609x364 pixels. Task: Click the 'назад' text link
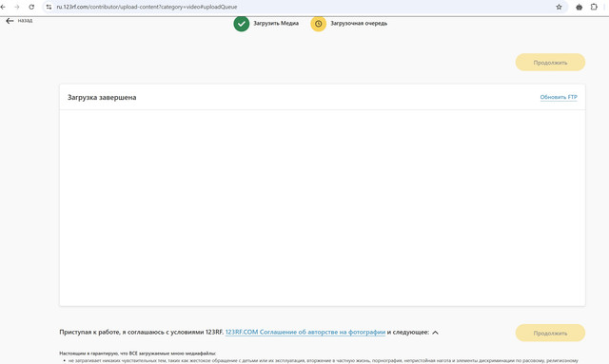(x=25, y=20)
